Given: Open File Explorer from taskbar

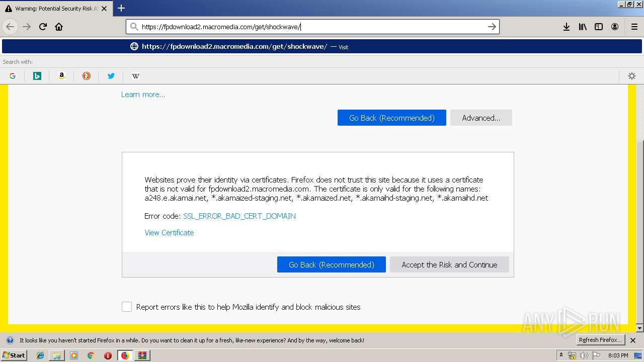Looking at the screenshot, I should click(x=57, y=355).
